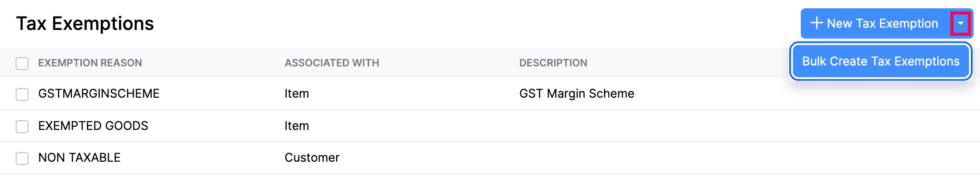This screenshot has height=188, width=980.
Task: Click Customer in the NON TAXABLE row
Action: [x=312, y=158]
